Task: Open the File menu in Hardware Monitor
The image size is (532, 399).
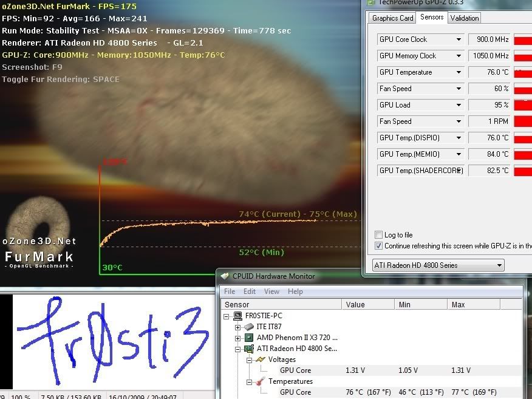Action: pyautogui.click(x=230, y=291)
